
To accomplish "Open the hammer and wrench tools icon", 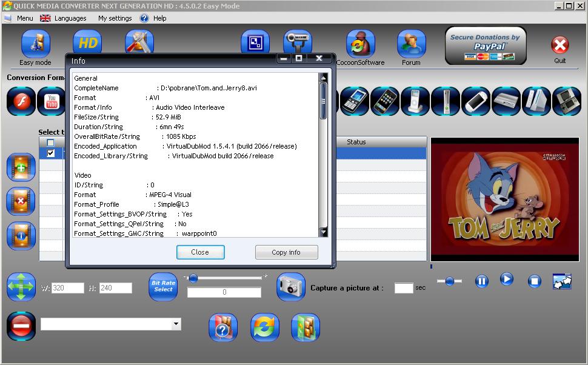I will tap(139, 42).
